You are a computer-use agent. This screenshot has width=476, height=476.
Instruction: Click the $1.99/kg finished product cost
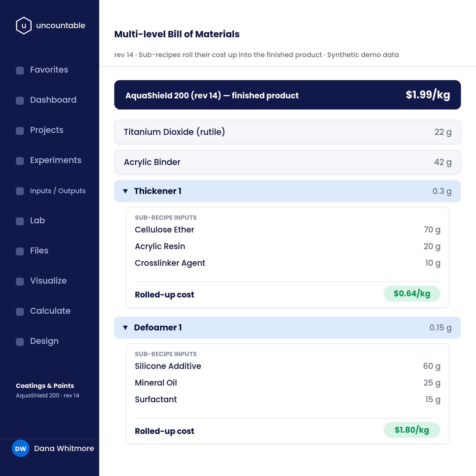point(428,95)
